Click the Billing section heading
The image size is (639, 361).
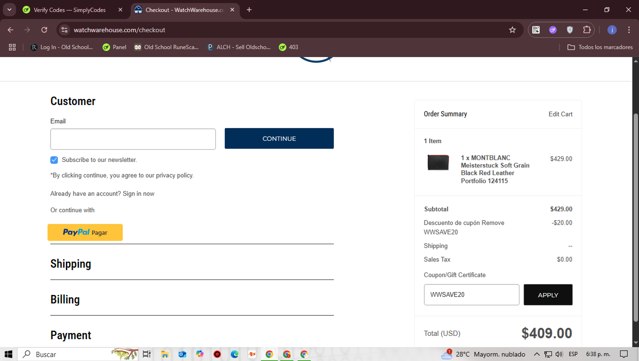pyautogui.click(x=65, y=299)
